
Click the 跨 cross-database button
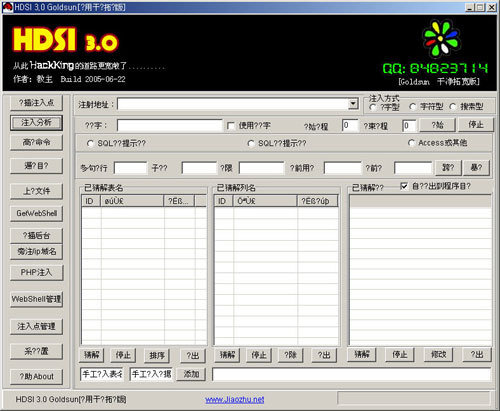click(x=448, y=168)
